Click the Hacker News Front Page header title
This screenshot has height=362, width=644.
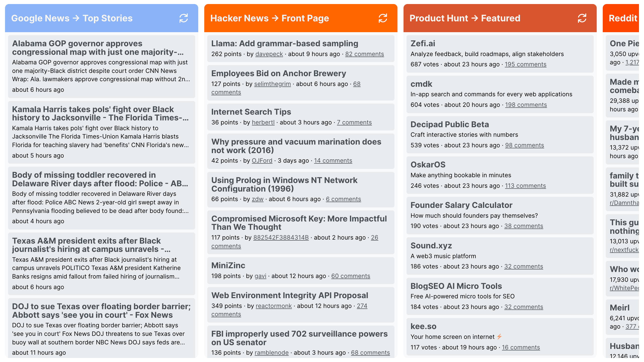coord(270,18)
